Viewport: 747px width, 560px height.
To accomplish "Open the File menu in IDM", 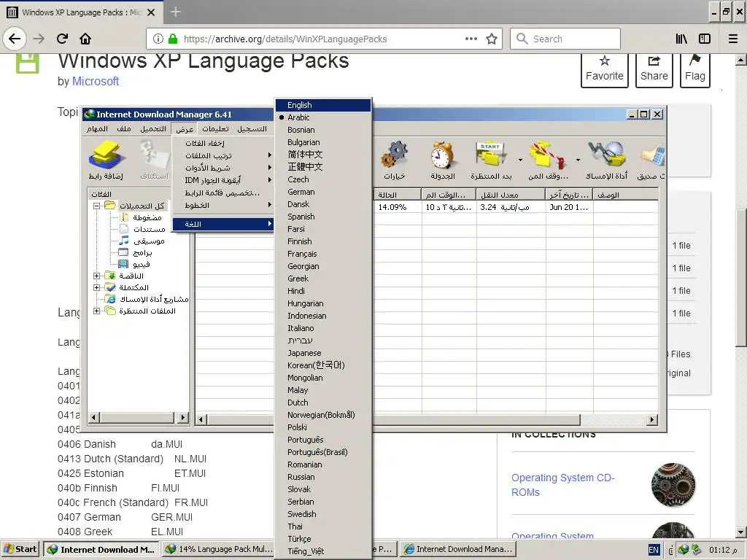I will click(124, 128).
